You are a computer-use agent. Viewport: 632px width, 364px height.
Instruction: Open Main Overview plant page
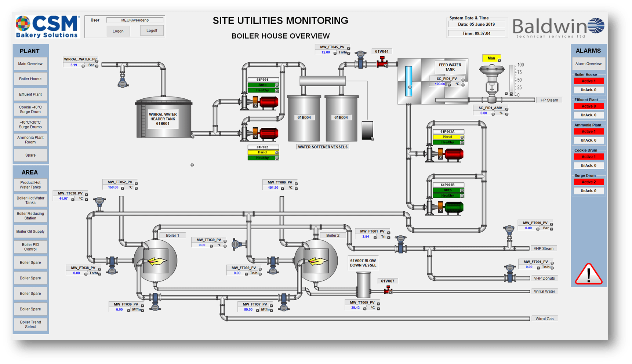[x=30, y=64]
